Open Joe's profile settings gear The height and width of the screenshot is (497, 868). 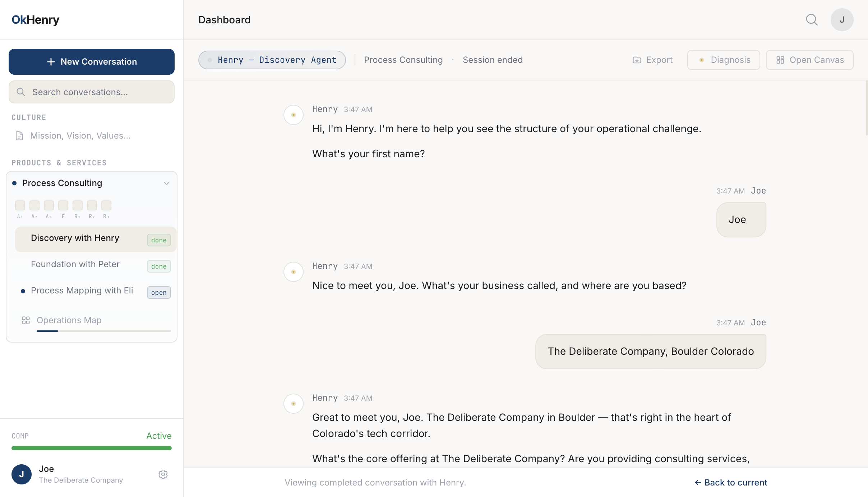[163, 474]
